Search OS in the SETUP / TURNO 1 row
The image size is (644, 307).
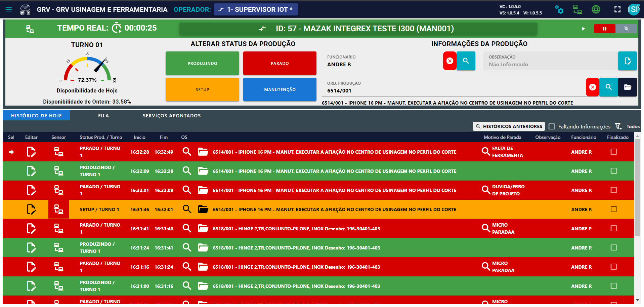pos(187,209)
